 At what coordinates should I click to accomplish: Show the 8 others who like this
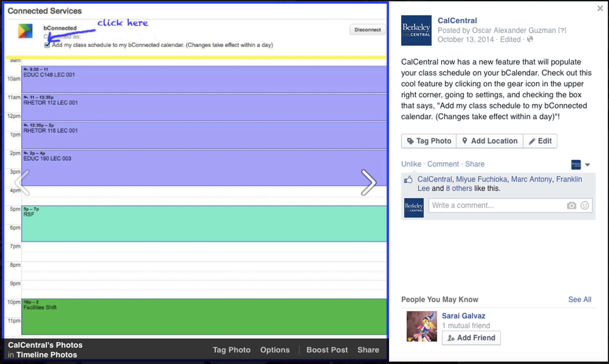pos(459,188)
